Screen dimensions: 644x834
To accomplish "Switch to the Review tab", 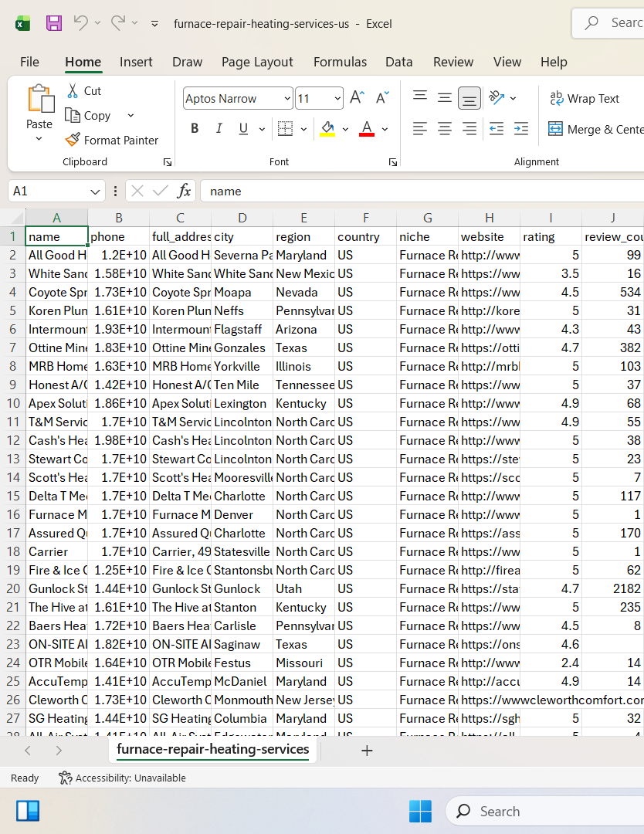I will point(453,62).
